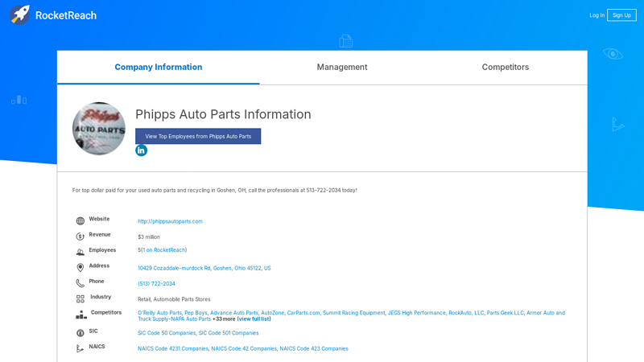Click the company description mentioning Goshen, OH

(x=214, y=190)
